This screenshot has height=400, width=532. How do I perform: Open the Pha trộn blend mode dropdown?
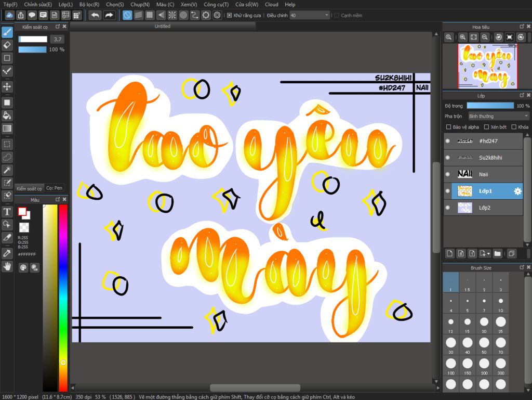point(498,116)
